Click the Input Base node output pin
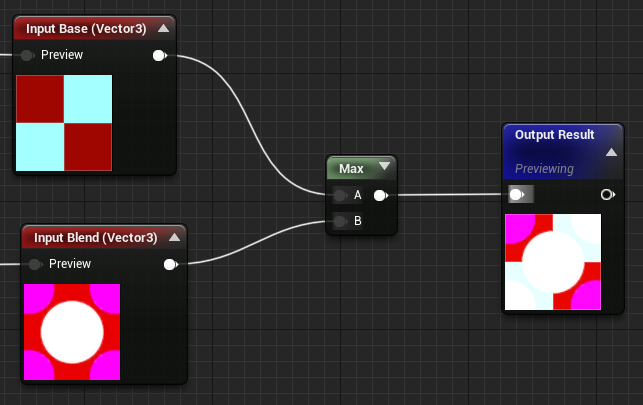Viewport: 643px width, 405px height. point(160,55)
